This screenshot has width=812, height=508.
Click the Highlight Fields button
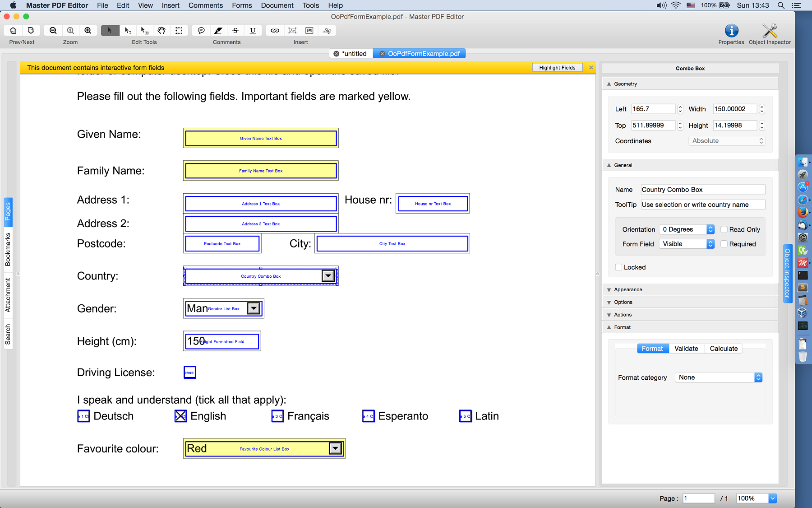pos(557,68)
